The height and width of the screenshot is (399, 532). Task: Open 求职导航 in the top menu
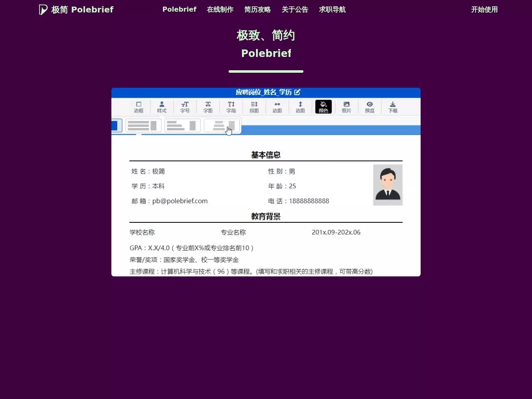pyautogui.click(x=332, y=9)
